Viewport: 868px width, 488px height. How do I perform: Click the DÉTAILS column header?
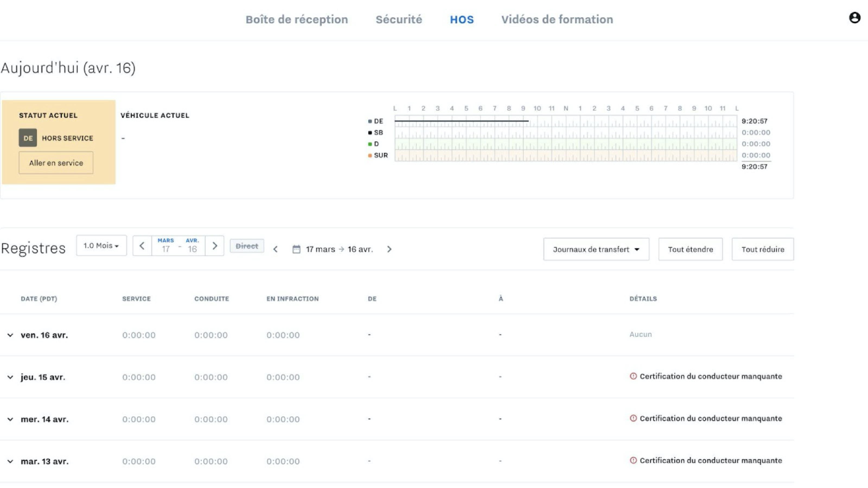(x=643, y=299)
